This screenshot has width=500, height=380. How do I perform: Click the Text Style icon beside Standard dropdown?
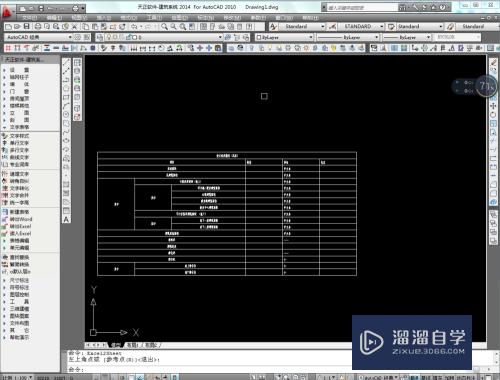273,26
